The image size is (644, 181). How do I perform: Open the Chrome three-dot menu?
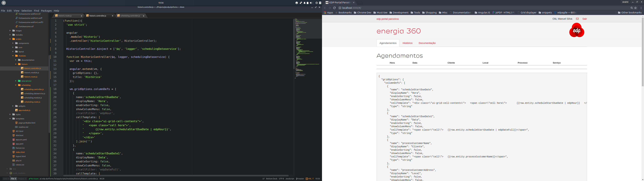tap(641, 8)
